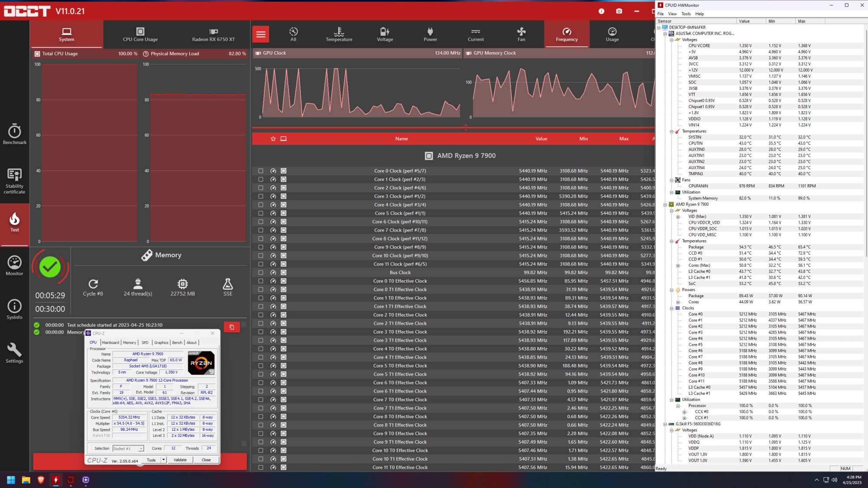Viewport: 868px width, 488px height.
Task: Open the red hamburger menu in OCCT
Action: 261,34
